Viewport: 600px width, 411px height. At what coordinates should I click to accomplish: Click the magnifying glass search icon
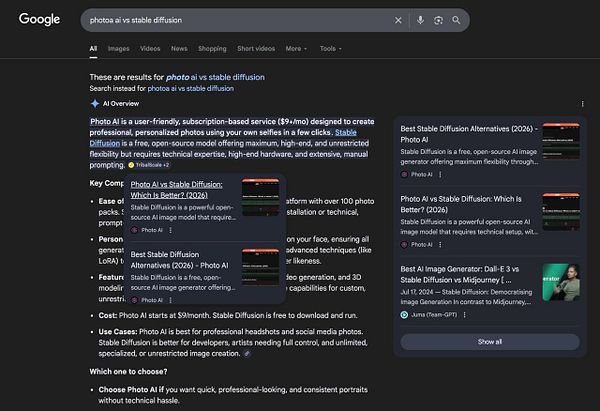456,20
